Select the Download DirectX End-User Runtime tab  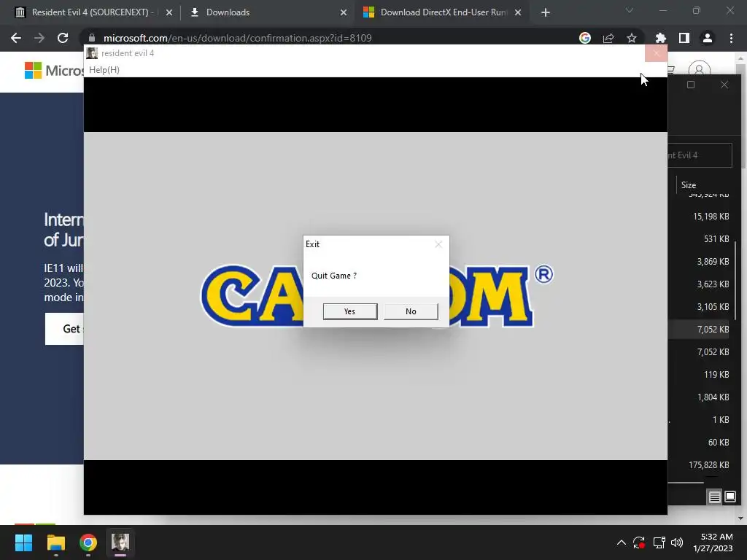tap(443, 12)
